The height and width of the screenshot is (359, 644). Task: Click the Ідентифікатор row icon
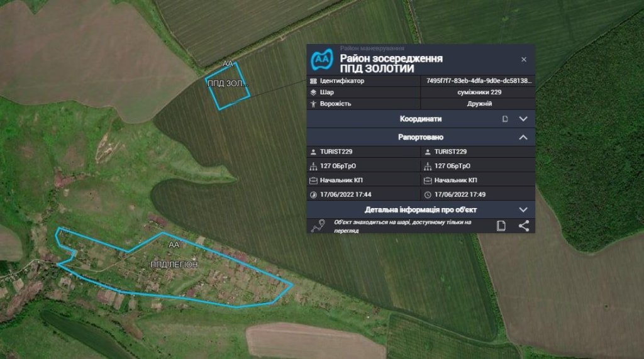313,81
